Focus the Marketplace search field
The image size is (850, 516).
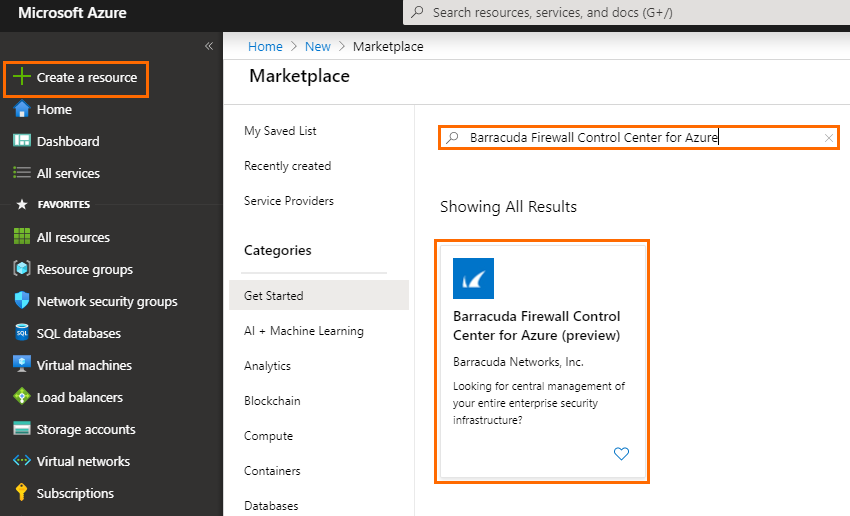click(x=639, y=138)
